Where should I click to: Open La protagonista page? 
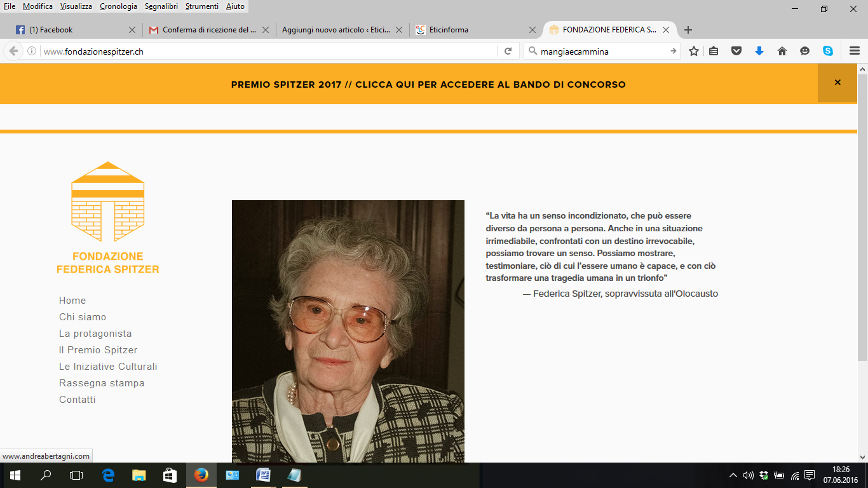[95, 334]
